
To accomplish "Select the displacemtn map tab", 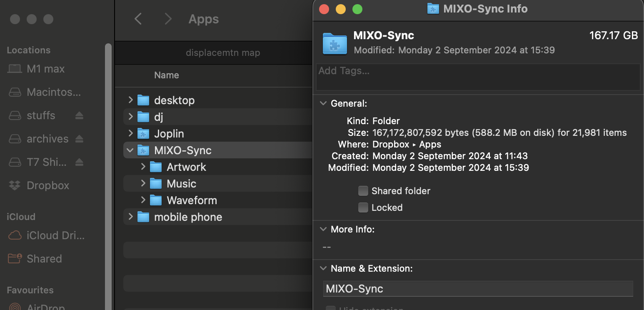I will tap(222, 53).
